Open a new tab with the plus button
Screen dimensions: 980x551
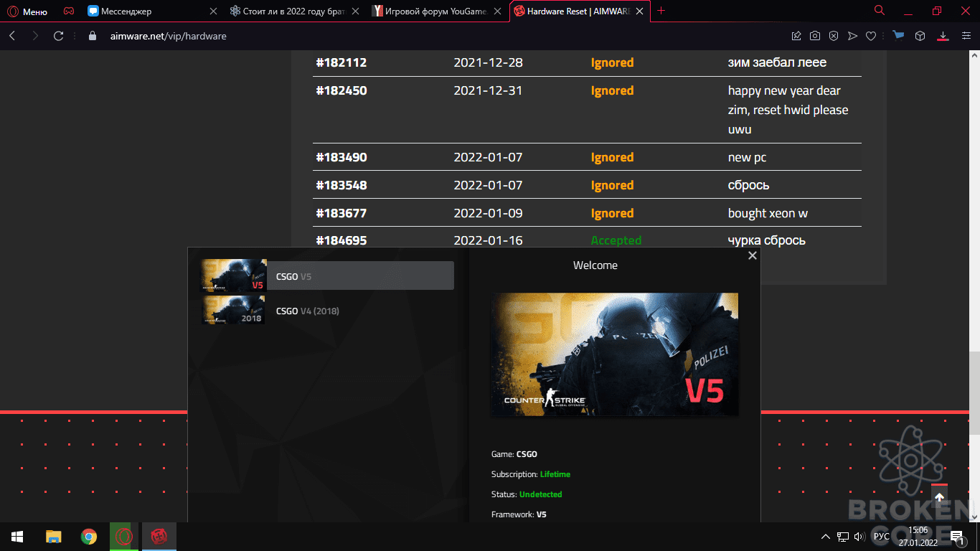661,11
